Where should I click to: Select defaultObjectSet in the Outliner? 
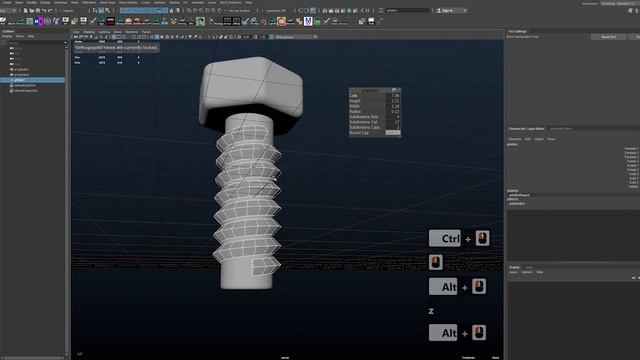[x=26, y=91]
